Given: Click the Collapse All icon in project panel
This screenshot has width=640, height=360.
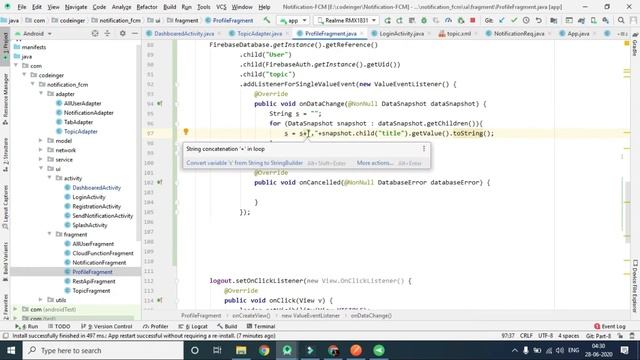Looking at the screenshot, I should click(x=107, y=33).
